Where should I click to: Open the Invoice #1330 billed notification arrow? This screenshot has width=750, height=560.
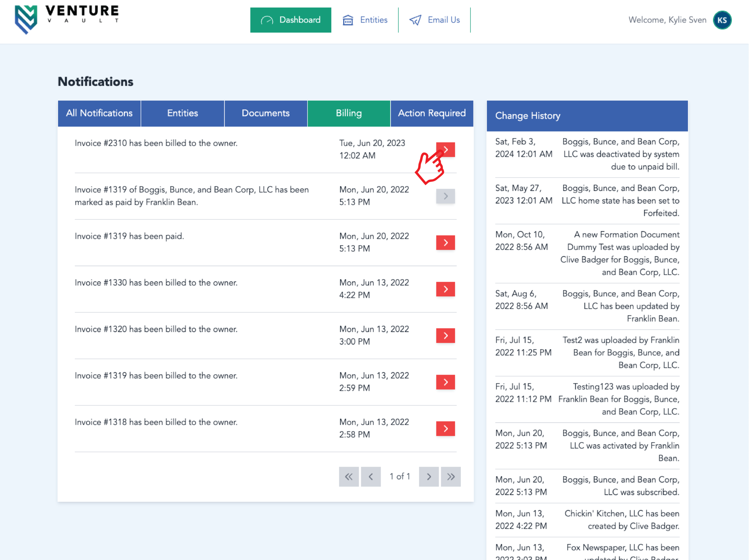pyautogui.click(x=445, y=289)
